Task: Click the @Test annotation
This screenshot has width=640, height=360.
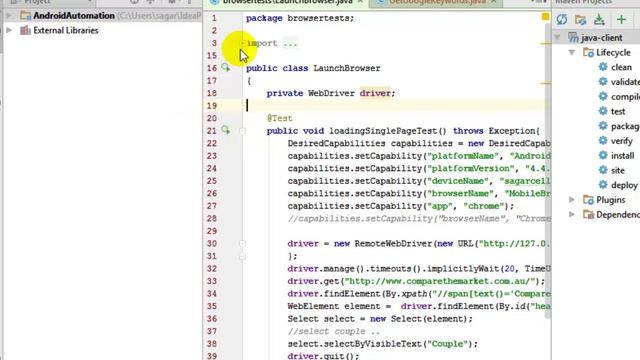Action: 280,118
